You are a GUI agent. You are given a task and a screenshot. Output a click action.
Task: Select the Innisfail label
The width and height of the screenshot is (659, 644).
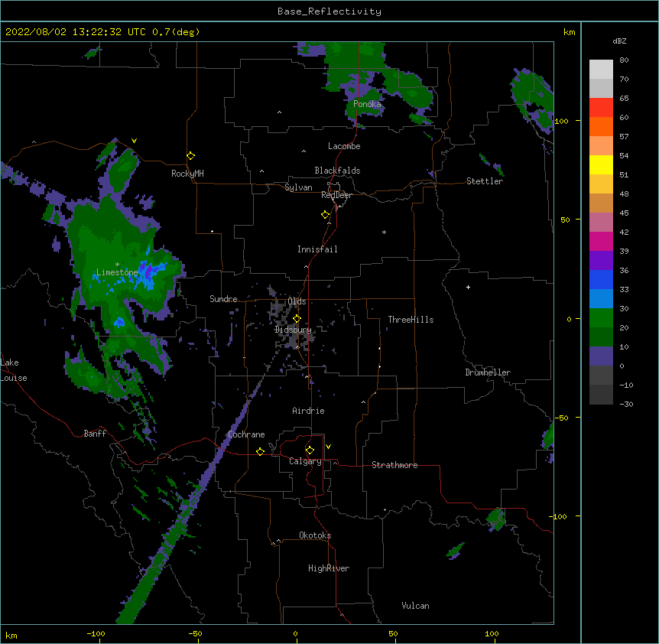pyautogui.click(x=317, y=249)
